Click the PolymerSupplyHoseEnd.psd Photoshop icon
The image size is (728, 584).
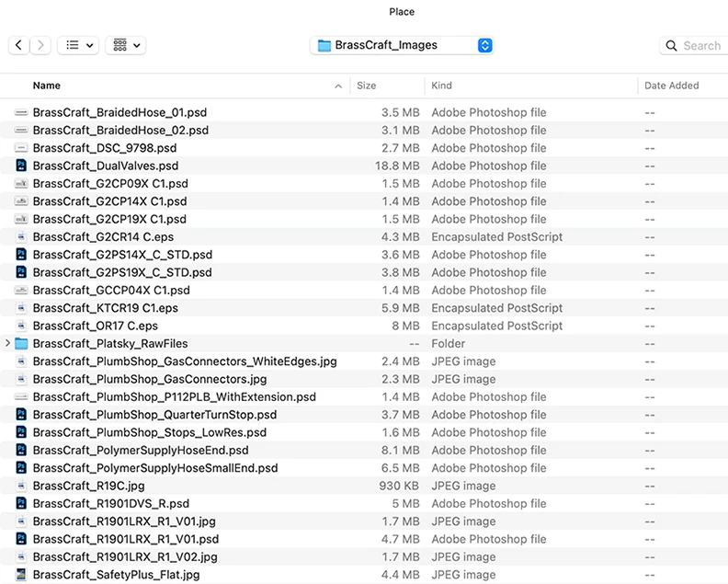pos(21,451)
